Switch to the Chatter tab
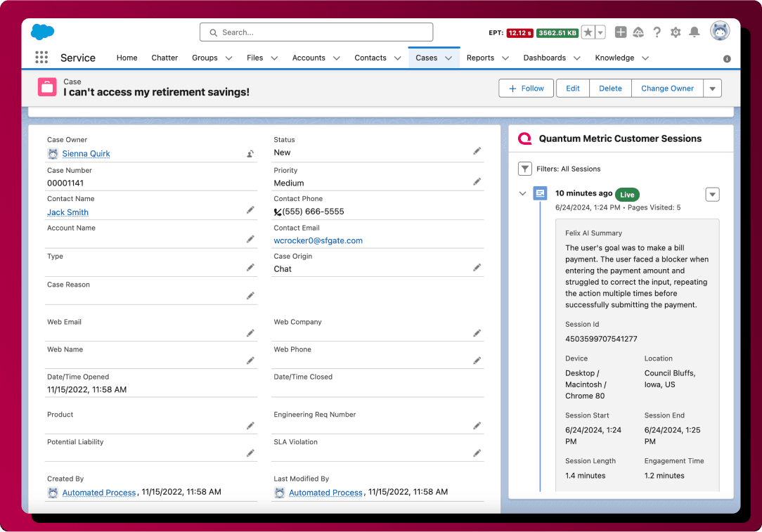 [164, 58]
